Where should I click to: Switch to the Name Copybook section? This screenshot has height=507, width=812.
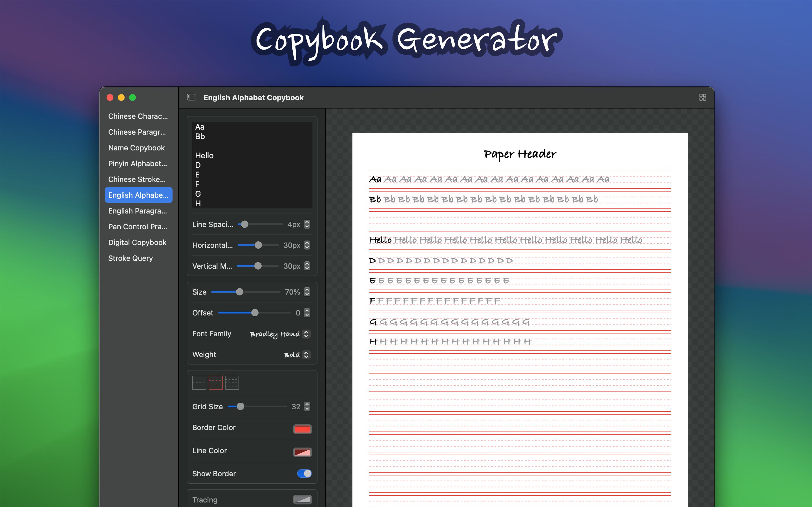136,148
